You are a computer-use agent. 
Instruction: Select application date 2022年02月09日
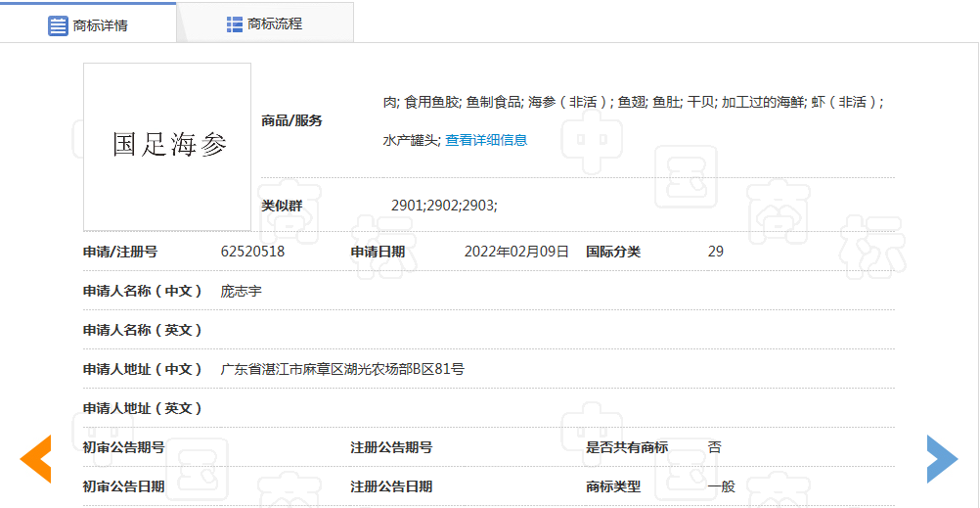pyautogui.click(x=516, y=252)
